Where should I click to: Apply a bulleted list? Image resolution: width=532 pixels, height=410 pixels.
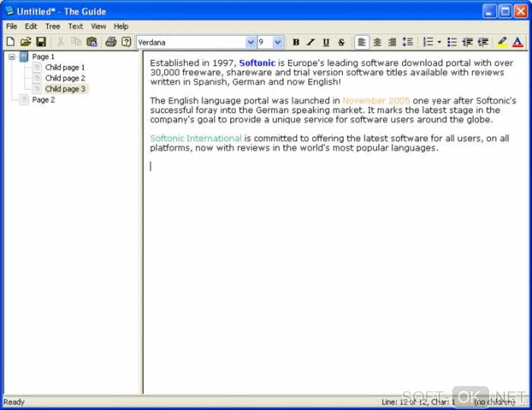452,42
